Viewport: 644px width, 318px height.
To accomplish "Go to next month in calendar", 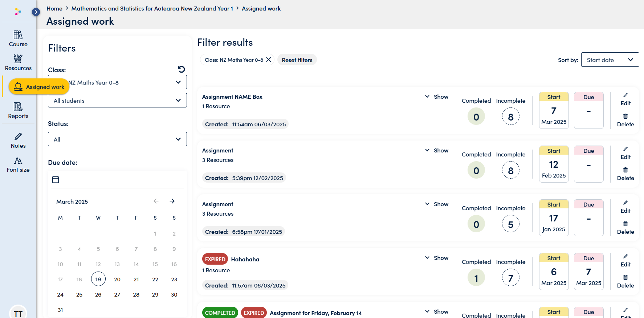I will 172,201.
